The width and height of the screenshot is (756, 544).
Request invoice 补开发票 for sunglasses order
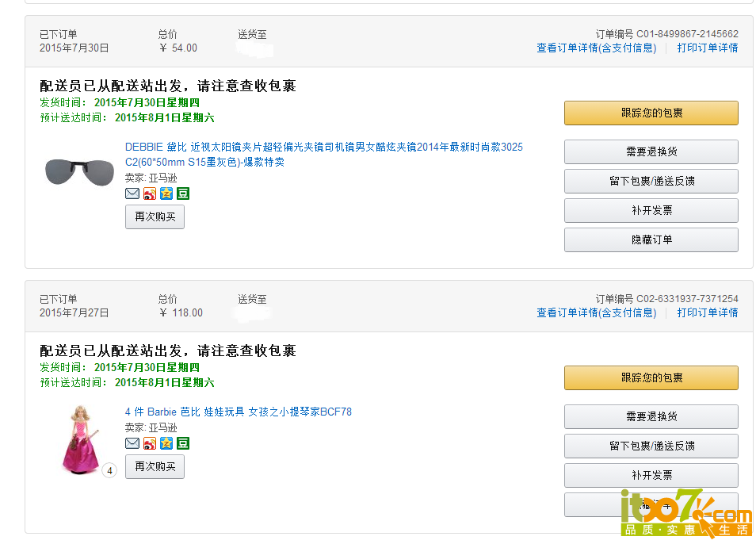(651, 211)
